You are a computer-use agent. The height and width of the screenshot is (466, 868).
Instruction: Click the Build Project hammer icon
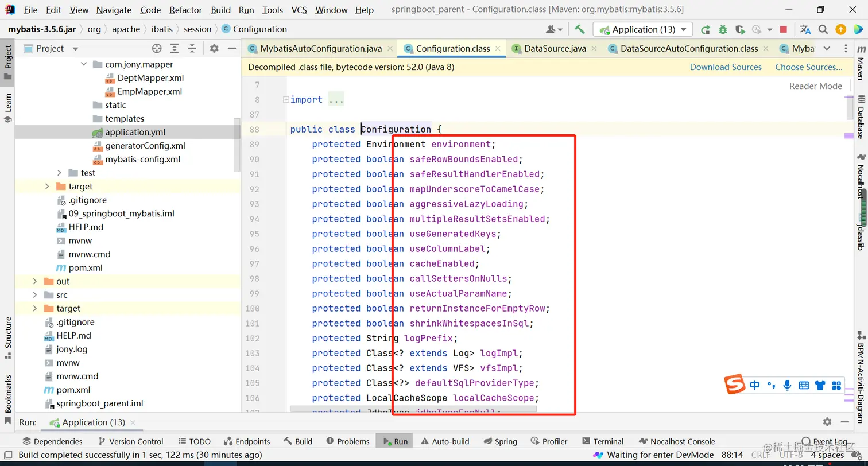(579, 29)
